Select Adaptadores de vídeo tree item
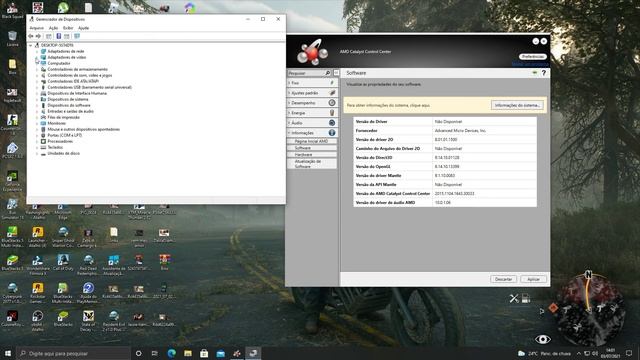The image size is (640, 360). point(67,58)
